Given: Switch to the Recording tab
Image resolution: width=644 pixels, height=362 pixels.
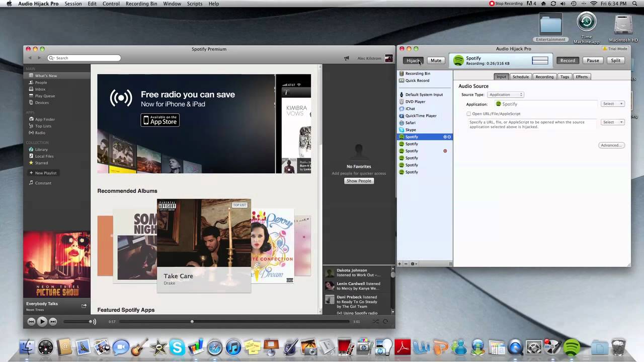Looking at the screenshot, I should (544, 77).
